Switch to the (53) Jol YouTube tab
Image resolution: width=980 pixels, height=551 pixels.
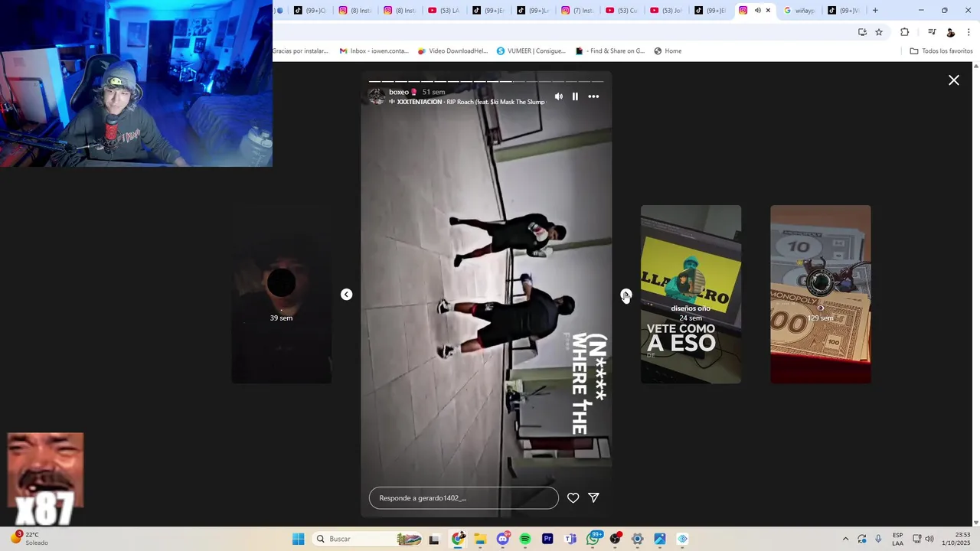[666, 10]
